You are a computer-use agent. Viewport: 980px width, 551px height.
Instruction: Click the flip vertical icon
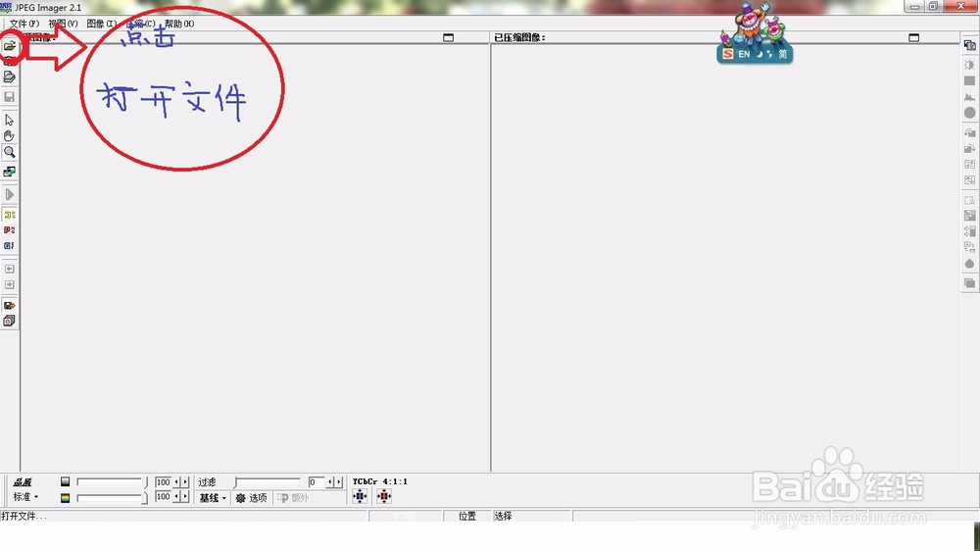969,180
